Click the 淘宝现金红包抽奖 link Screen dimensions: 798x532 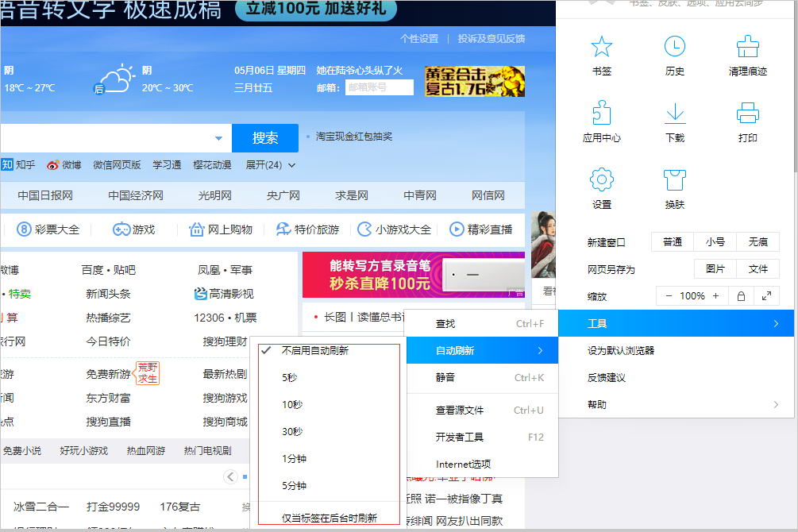353,137
